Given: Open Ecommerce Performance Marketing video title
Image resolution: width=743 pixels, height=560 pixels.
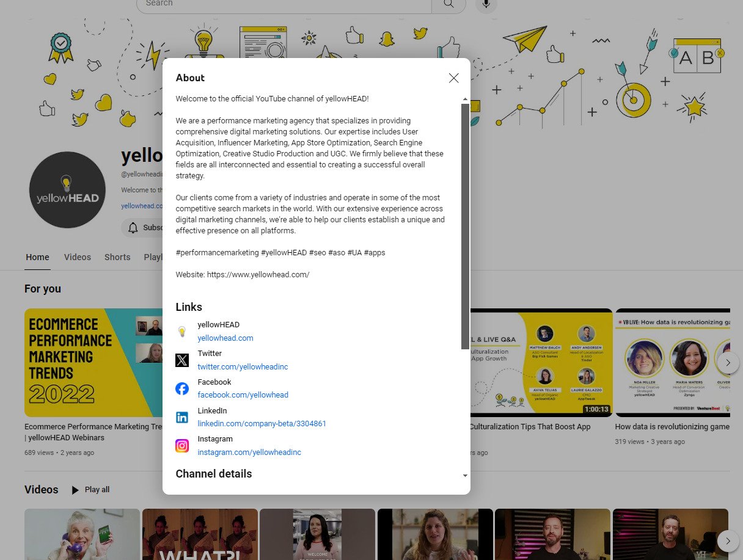Looking at the screenshot, I should coord(93,432).
